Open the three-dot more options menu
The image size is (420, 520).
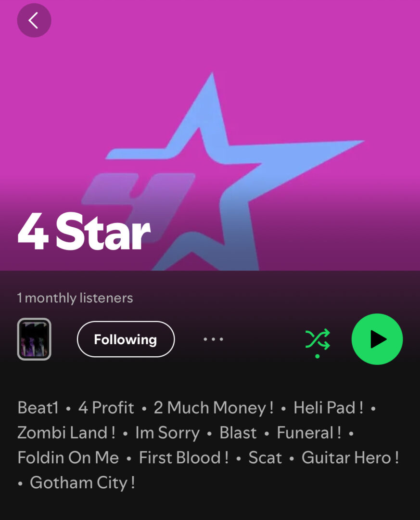213,339
